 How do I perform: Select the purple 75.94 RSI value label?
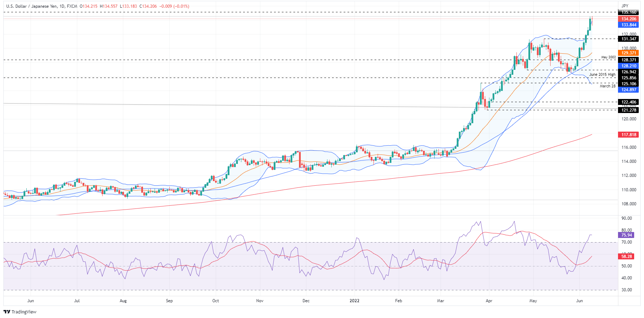626,235
